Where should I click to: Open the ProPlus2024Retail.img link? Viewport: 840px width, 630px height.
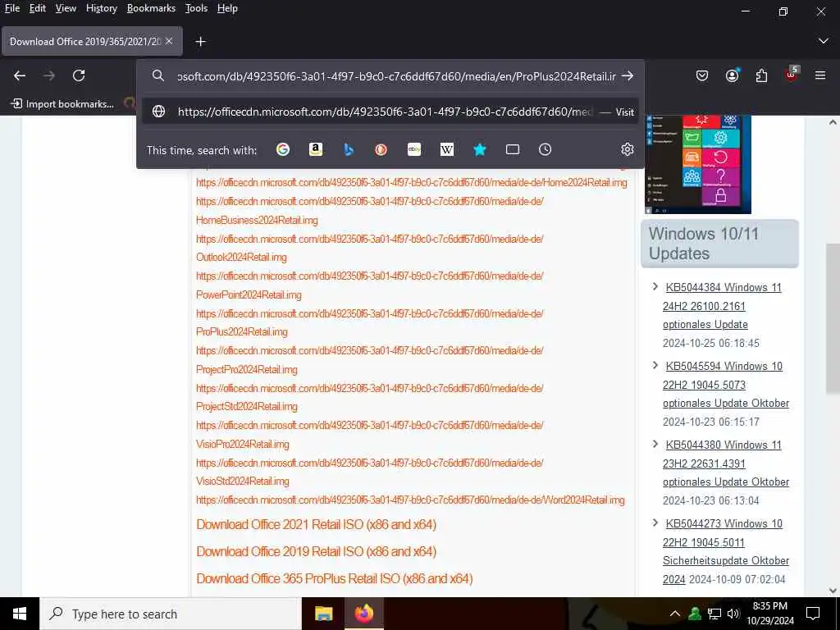click(370, 322)
